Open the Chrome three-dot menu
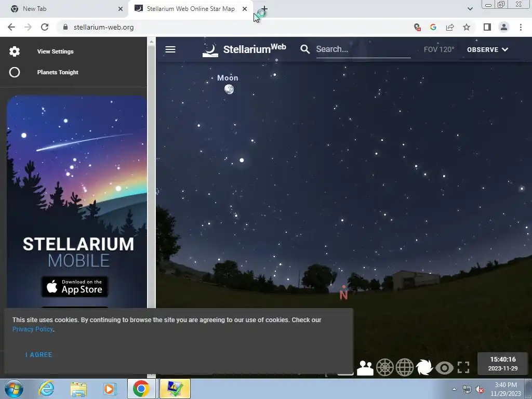 click(x=521, y=27)
